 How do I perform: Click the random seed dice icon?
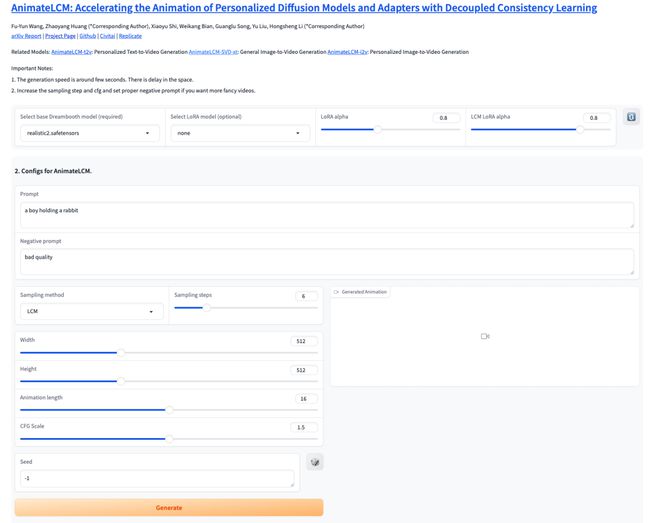pyautogui.click(x=315, y=463)
